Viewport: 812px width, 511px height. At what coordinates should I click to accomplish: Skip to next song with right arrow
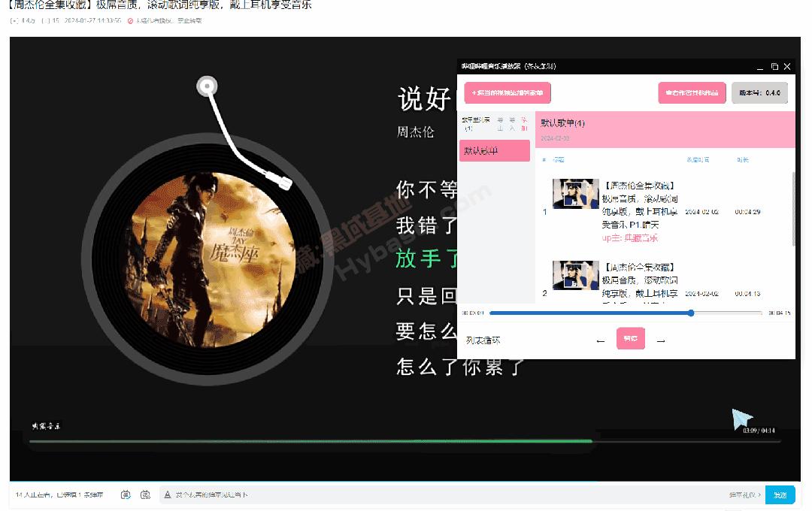pos(661,341)
